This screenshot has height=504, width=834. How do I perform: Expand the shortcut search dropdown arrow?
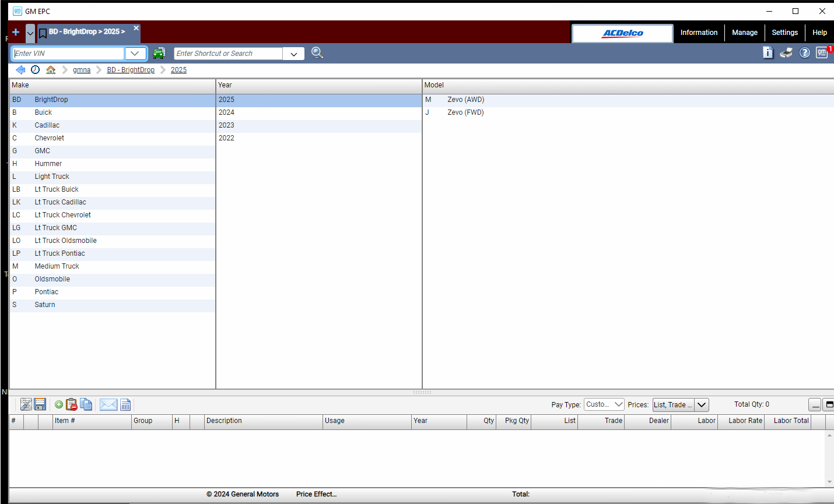[x=294, y=54]
